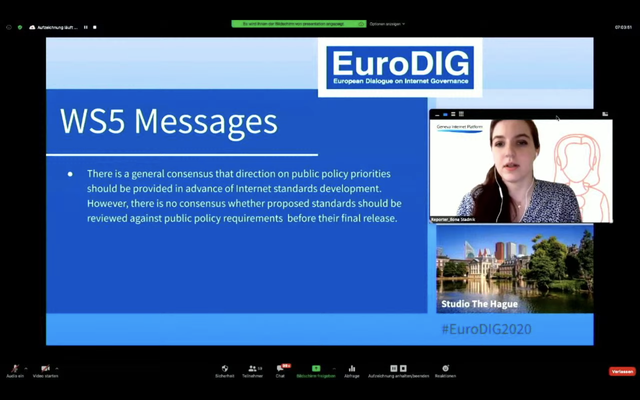Click the green encryption shield icon
The image size is (640, 400).
pyautogui.click(x=20, y=27)
